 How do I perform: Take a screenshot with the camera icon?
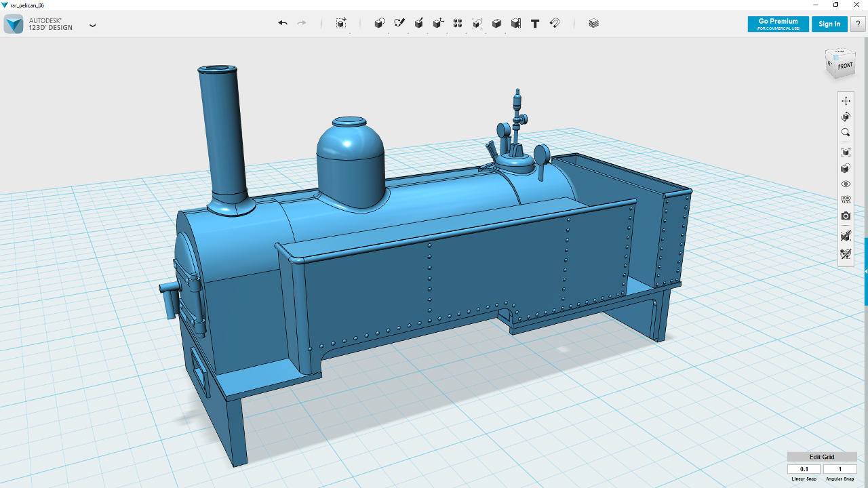tap(846, 216)
